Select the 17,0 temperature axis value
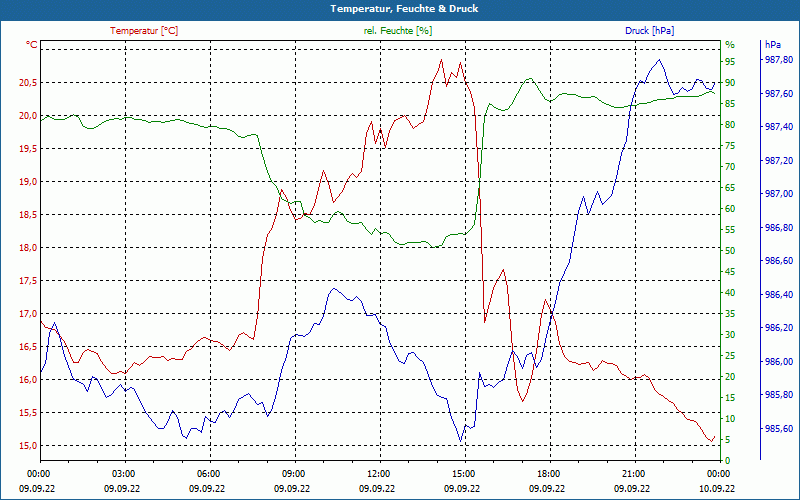Viewport: 800px width, 500px height. 29,314
